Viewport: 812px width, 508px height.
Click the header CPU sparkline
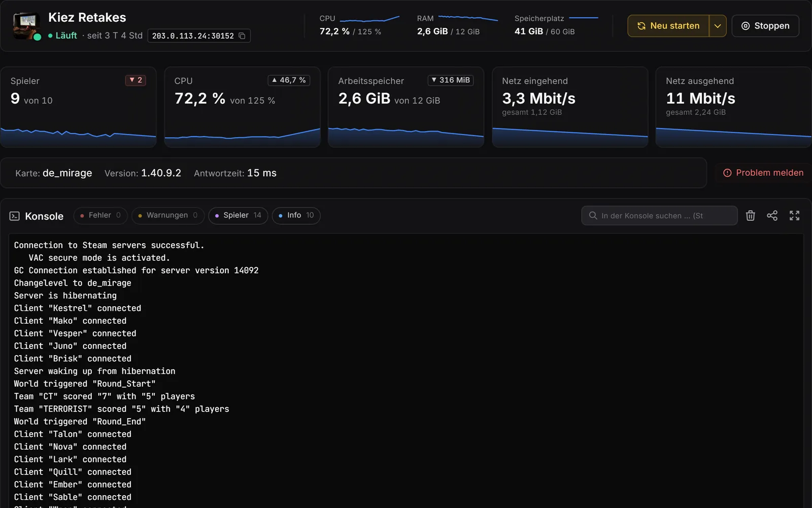pyautogui.click(x=369, y=19)
